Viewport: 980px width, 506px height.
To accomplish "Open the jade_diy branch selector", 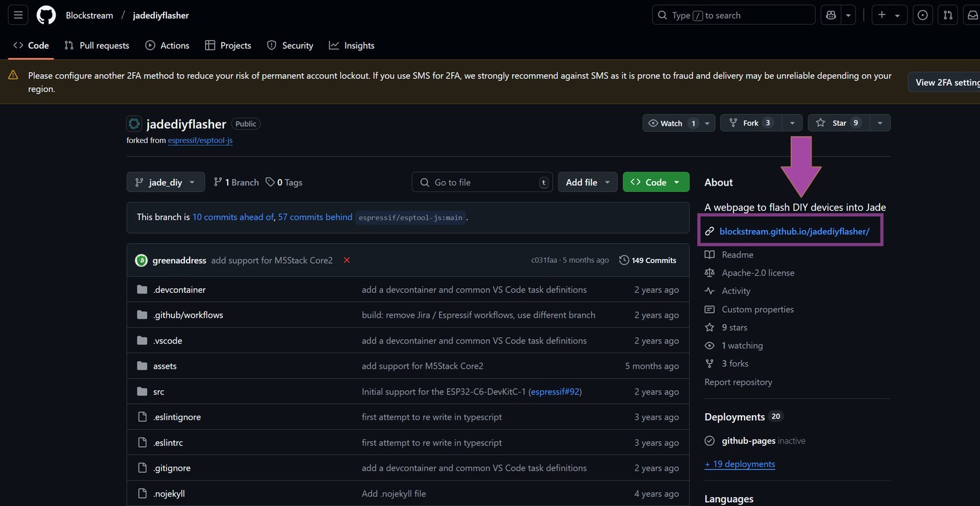I will tap(165, 182).
